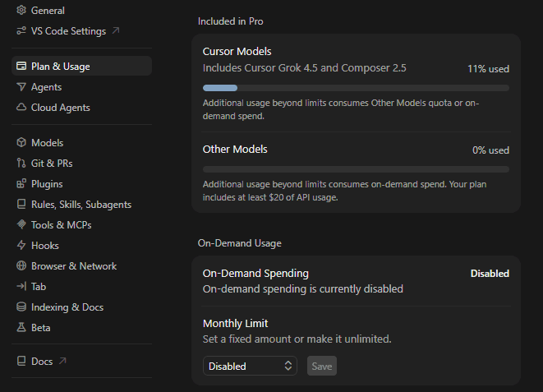Open VS Code Settings

(x=81, y=31)
